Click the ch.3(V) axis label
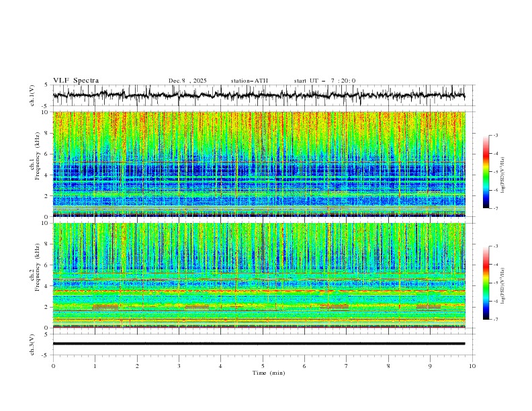532x411 pixels. point(32,345)
